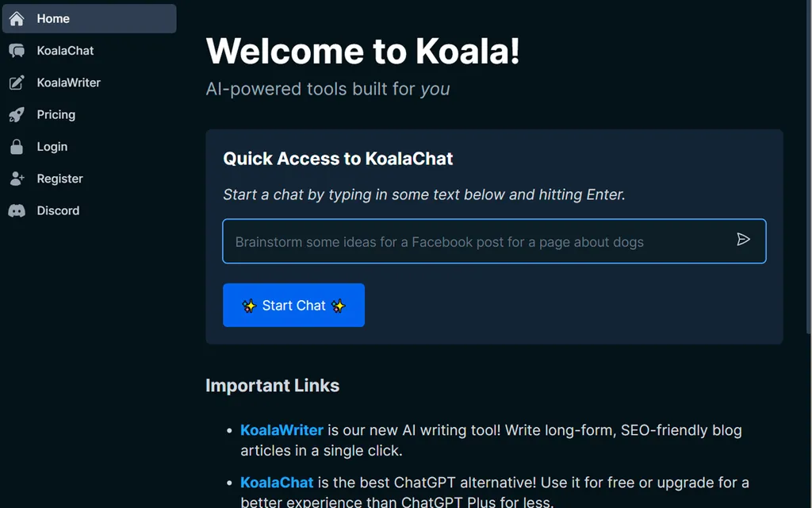Image resolution: width=812 pixels, height=508 pixels.
Task: Click the KoalaChat link under Important Links
Action: [277, 482]
